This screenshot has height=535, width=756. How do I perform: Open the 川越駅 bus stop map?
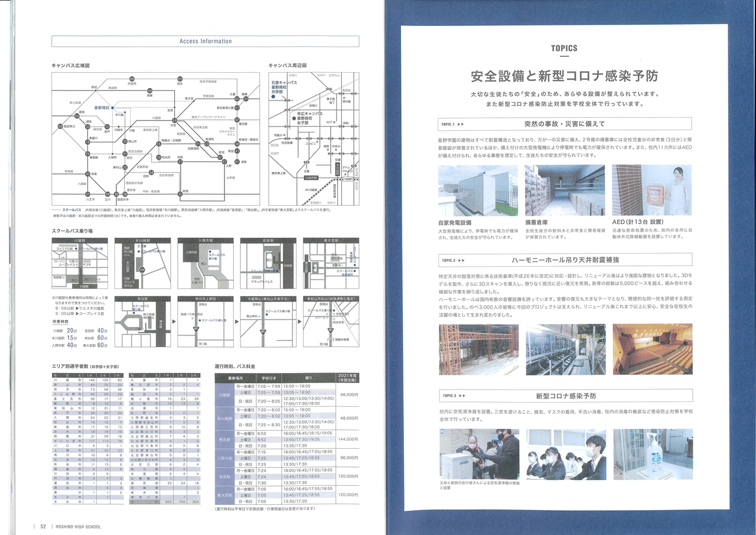[x=80, y=263]
